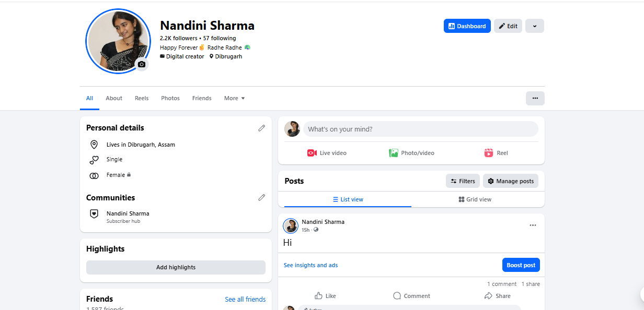
Task: Click the What's on your mind field
Action: [420, 129]
